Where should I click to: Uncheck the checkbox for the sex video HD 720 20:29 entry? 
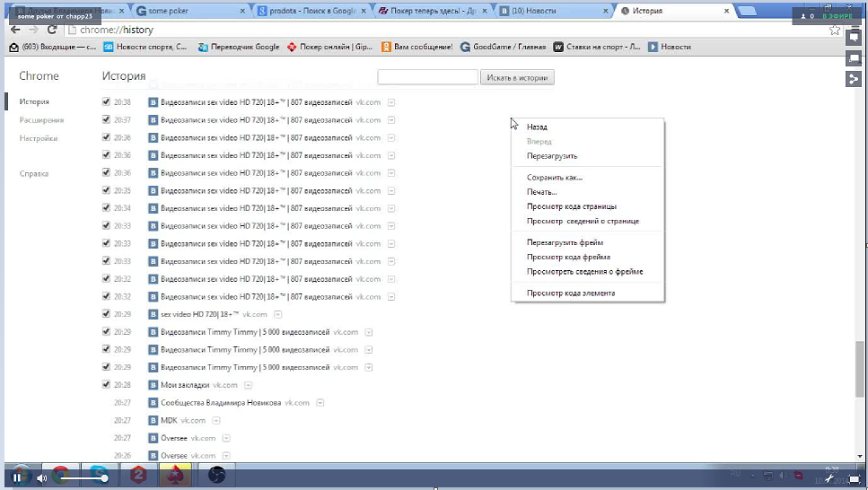[x=106, y=314]
